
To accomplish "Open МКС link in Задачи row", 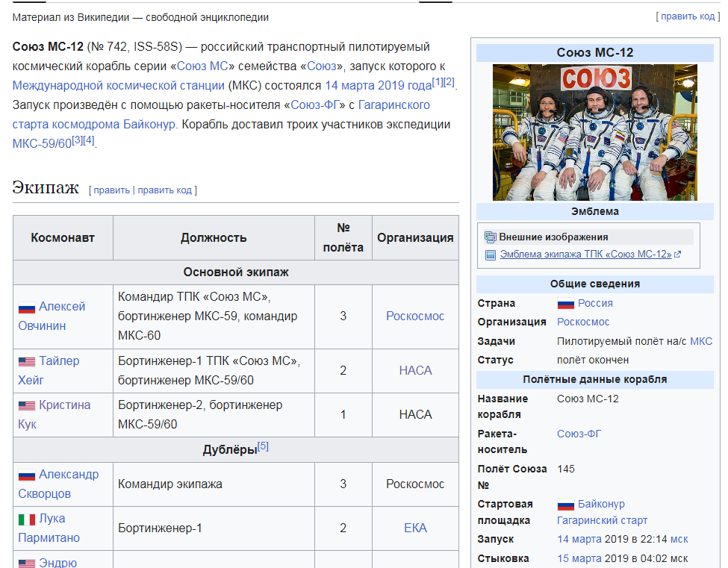I will 701,342.
